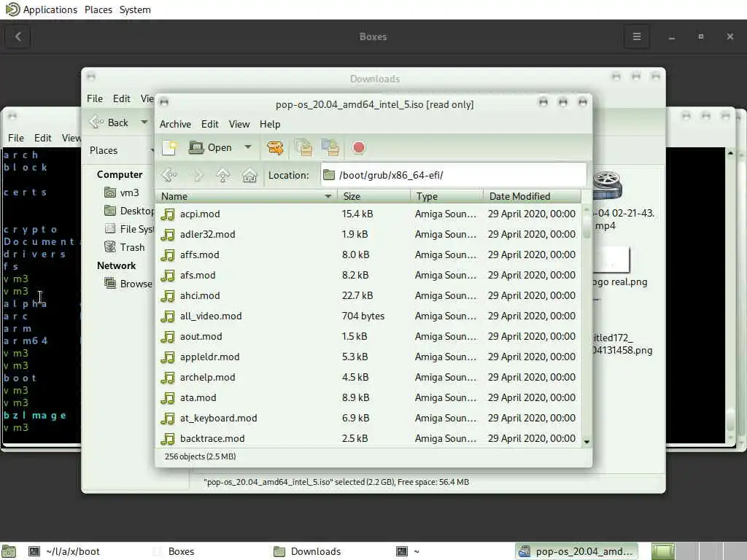
Task: Click the file list scroll down arrow
Action: coord(587,442)
